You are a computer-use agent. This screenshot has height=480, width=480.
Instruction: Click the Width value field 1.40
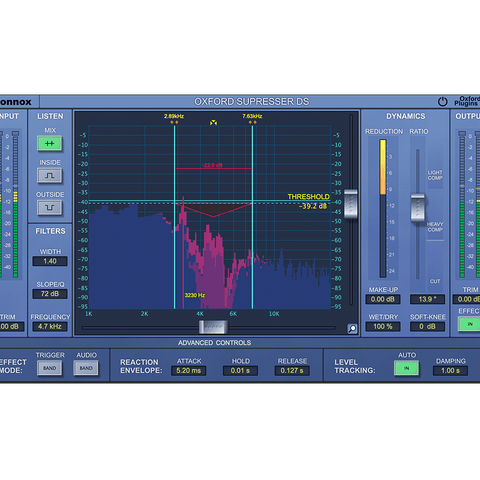(x=50, y=261)
